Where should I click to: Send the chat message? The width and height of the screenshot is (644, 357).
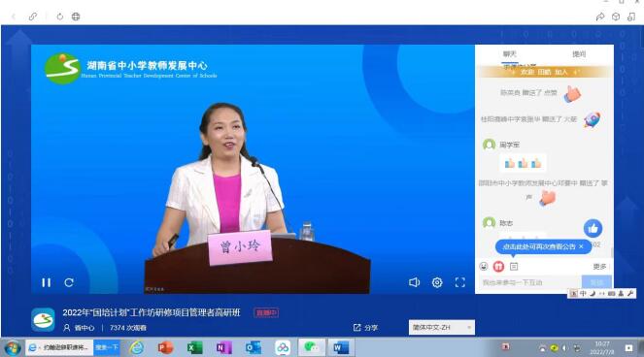(x=596, y=282)
